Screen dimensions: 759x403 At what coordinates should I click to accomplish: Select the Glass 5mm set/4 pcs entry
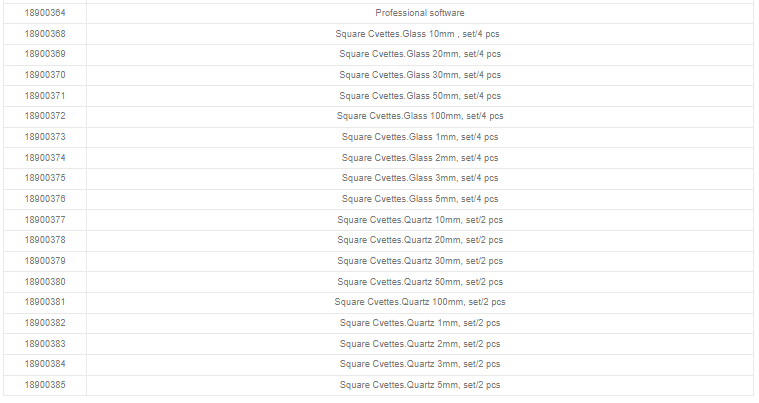pyautogui.click(x=419, y=199)
